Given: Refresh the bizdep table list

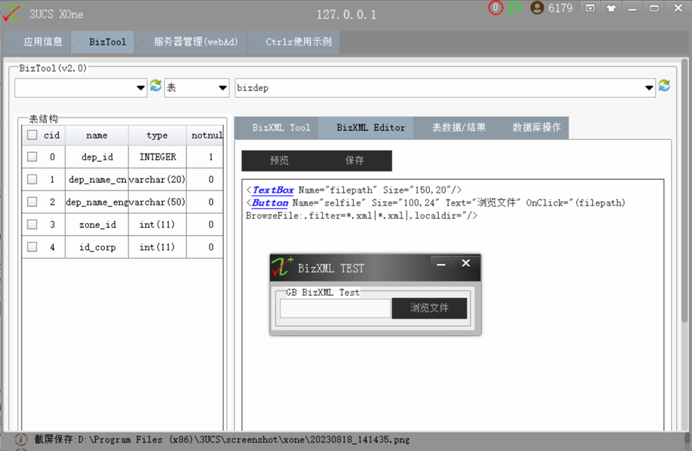Looking at the screenshot, I should pos(664,86).
